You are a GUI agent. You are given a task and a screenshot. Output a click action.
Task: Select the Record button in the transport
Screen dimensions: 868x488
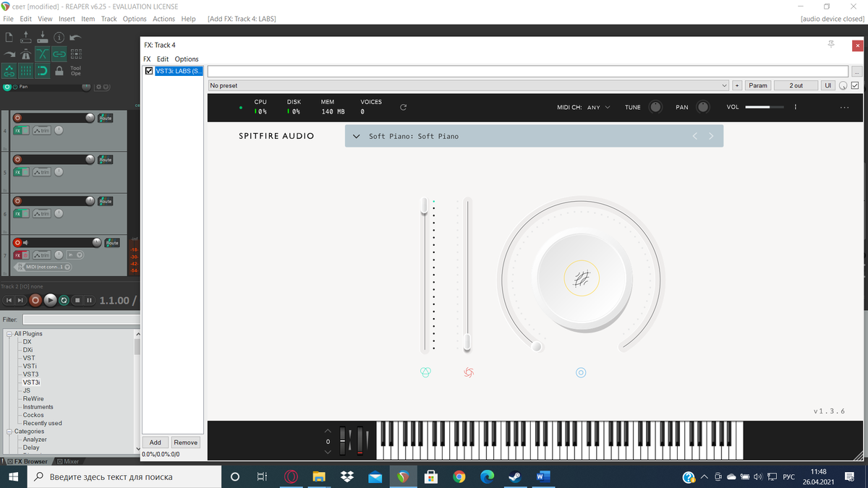coord(35,300)
